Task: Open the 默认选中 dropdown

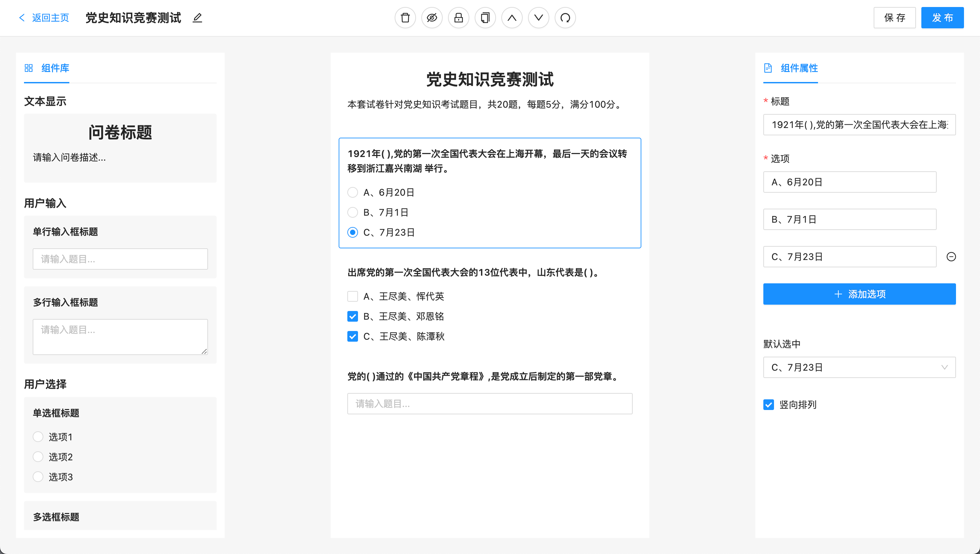Action: tap(859, 367)
